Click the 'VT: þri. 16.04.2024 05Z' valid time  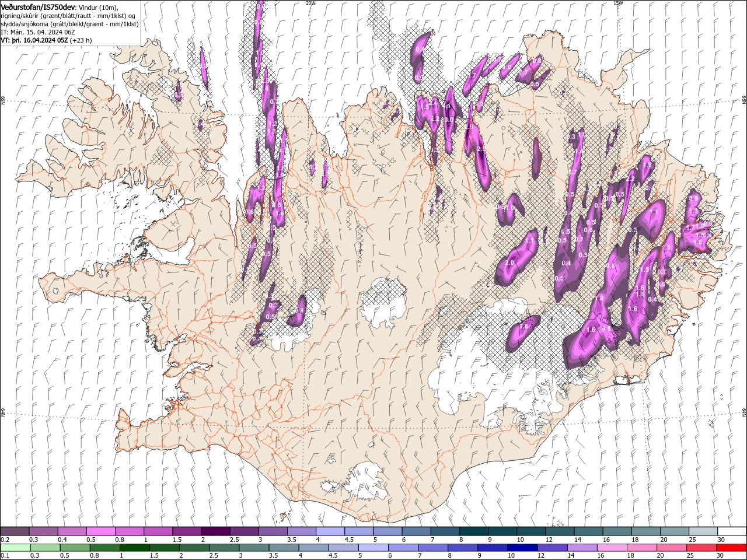34,40
